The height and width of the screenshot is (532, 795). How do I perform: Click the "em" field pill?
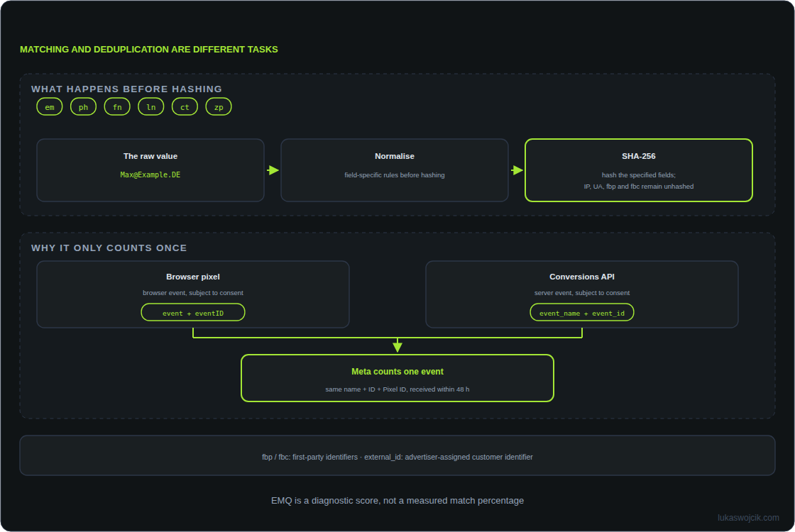[50, 107]
